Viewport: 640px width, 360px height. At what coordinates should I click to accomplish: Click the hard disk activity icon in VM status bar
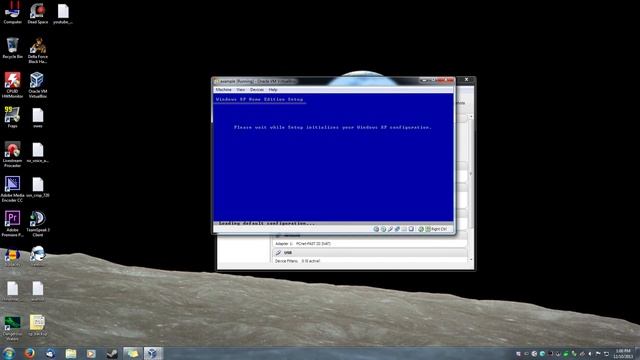376,229
